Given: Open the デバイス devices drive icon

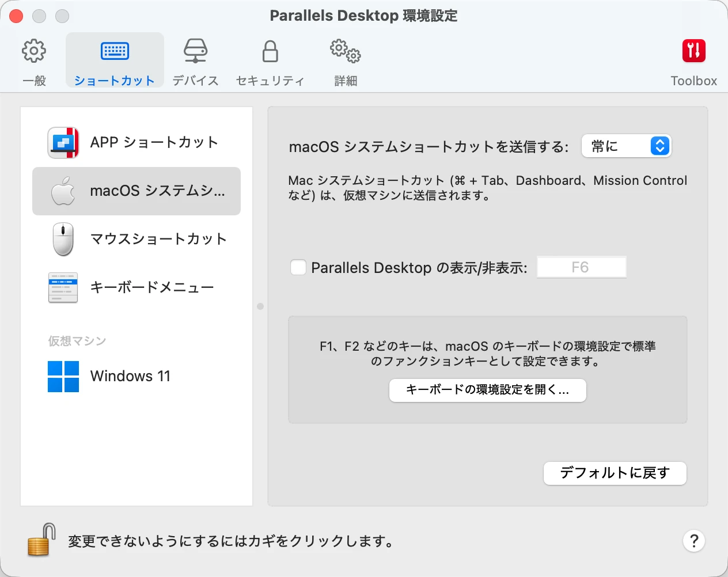Looking at the screenshot, I should click(195, 51).
